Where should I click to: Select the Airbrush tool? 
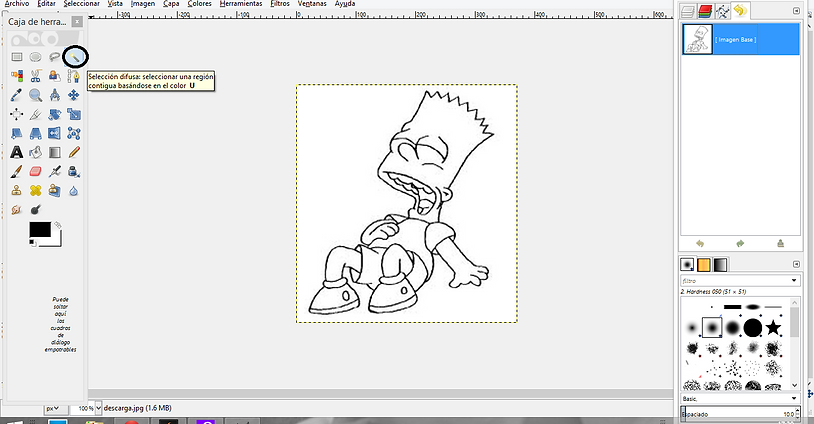point(55,171)
